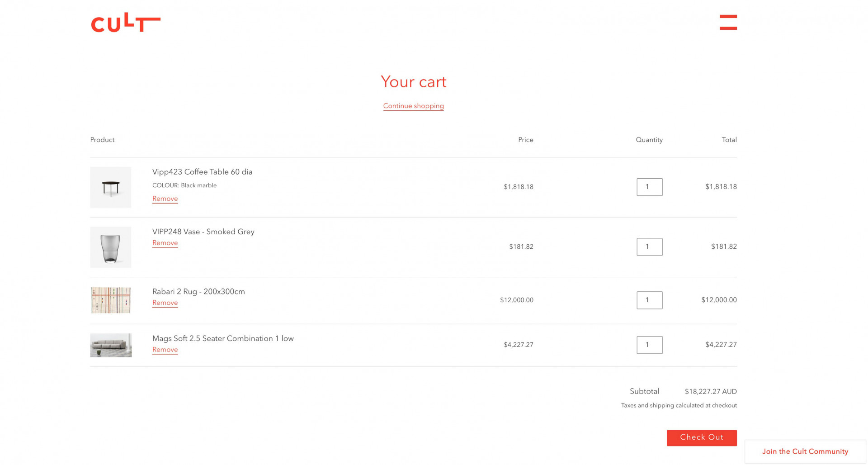Screen dimensions: 868x465
Task: Click the Rabari 2 Rug - 200x300cm title
Action: click(x=198, y=291)
